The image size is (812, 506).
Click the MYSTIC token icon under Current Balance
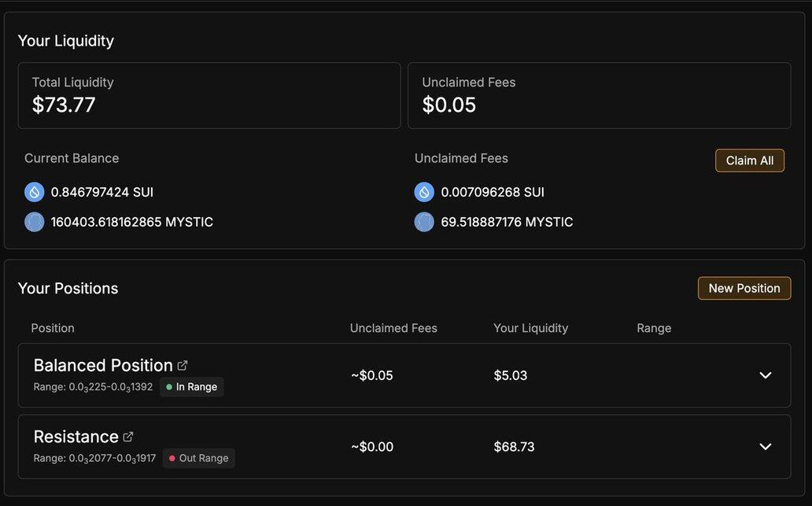[34, 222]
